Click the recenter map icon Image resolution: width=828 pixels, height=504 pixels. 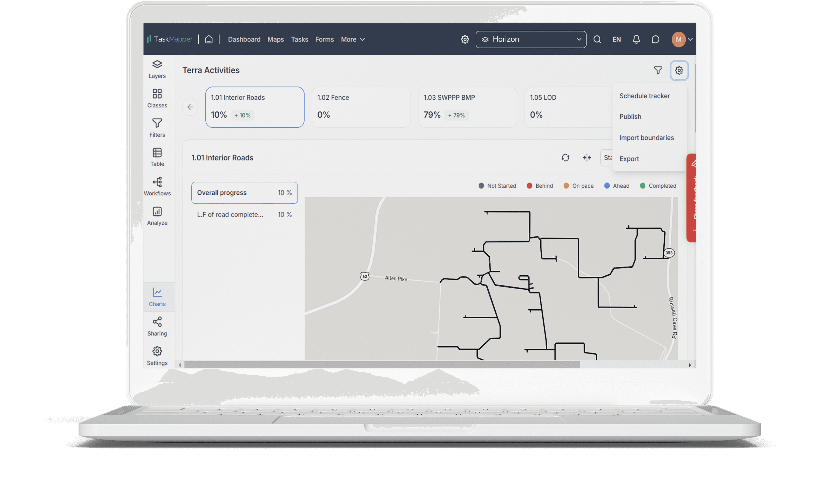point(587,158)
